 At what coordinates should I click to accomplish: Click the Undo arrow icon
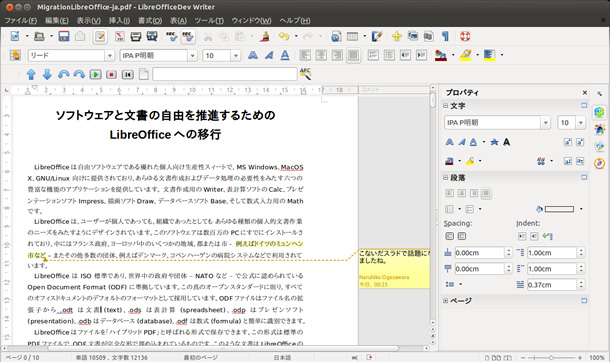[x=284, y=36]
